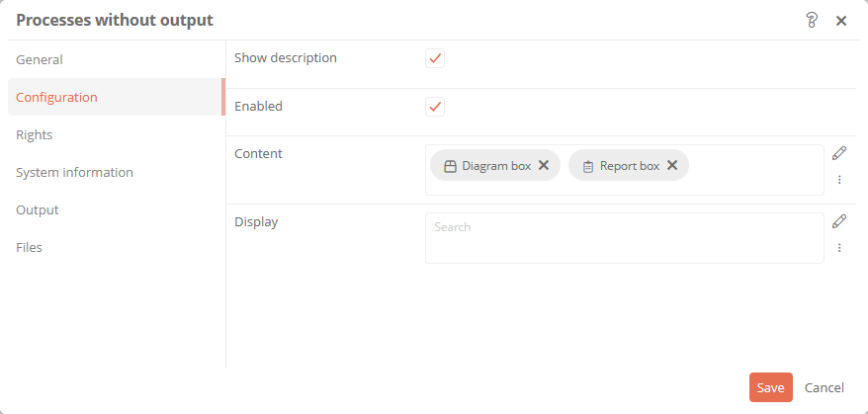Remove the Diagram box tag
Image resolution: width=868 pixels, height=414 pixels.
(x=544, y=166)
